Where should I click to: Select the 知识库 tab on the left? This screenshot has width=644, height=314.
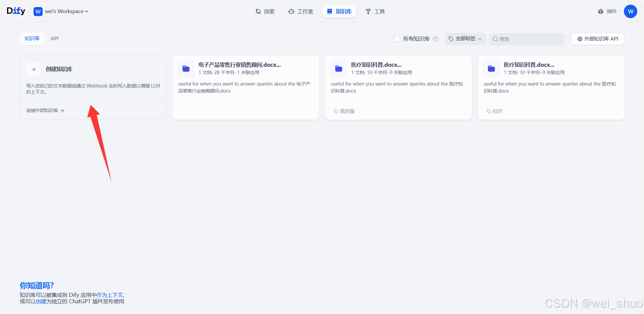coord(32,38)
